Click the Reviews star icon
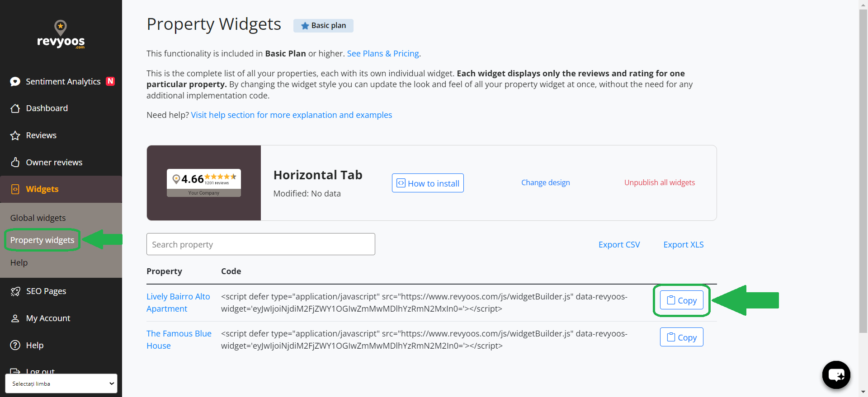This screenshot has height=397, width=868. (x=15, y=135)
